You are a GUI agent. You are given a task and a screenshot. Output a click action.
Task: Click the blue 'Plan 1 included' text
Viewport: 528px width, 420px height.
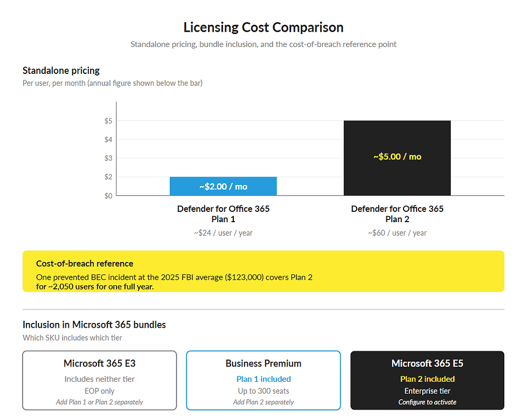click(263, 379)
